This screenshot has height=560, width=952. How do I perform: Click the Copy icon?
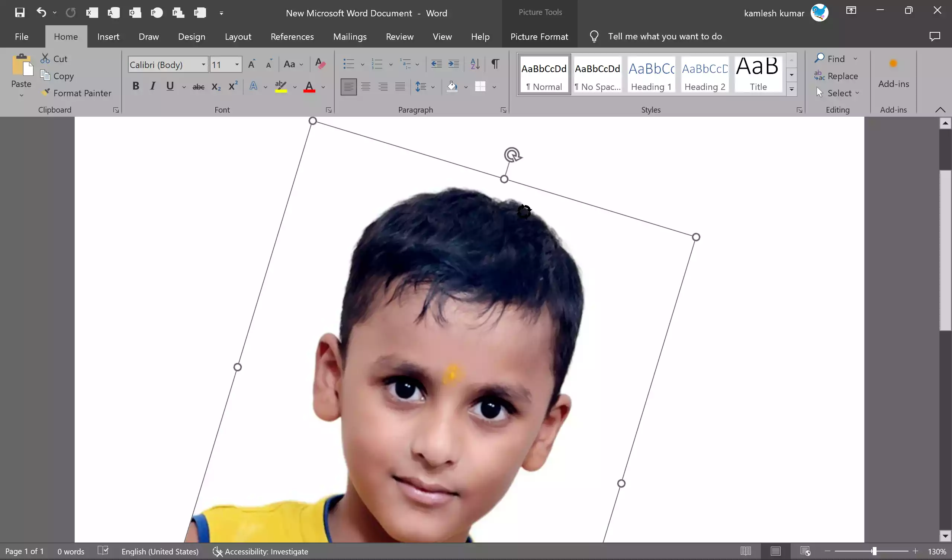tap(45, 75)
